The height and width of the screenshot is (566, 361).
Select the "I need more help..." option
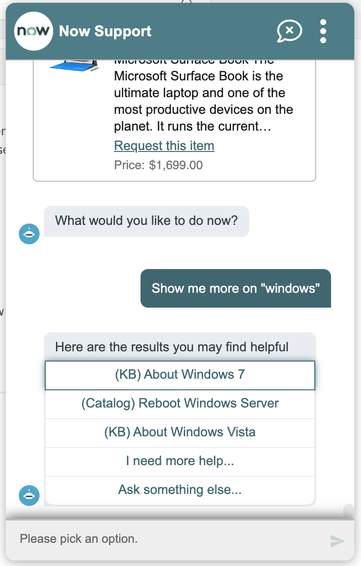pos(180,461)
